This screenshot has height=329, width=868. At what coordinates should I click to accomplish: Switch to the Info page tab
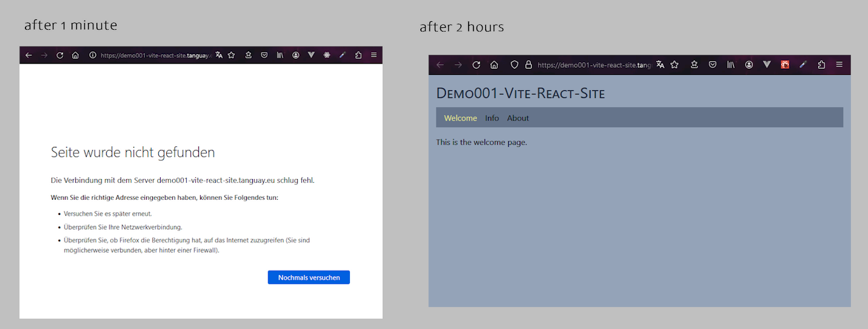coord(492,118)
